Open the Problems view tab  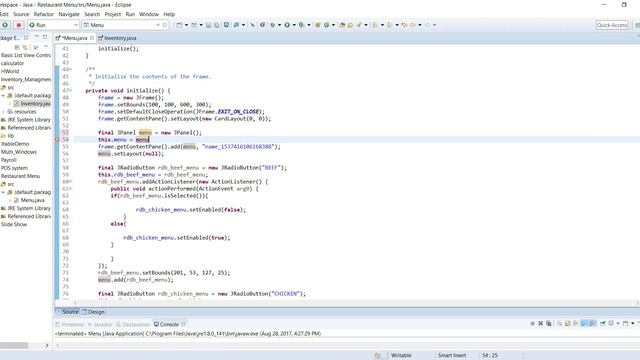point(70,324)
